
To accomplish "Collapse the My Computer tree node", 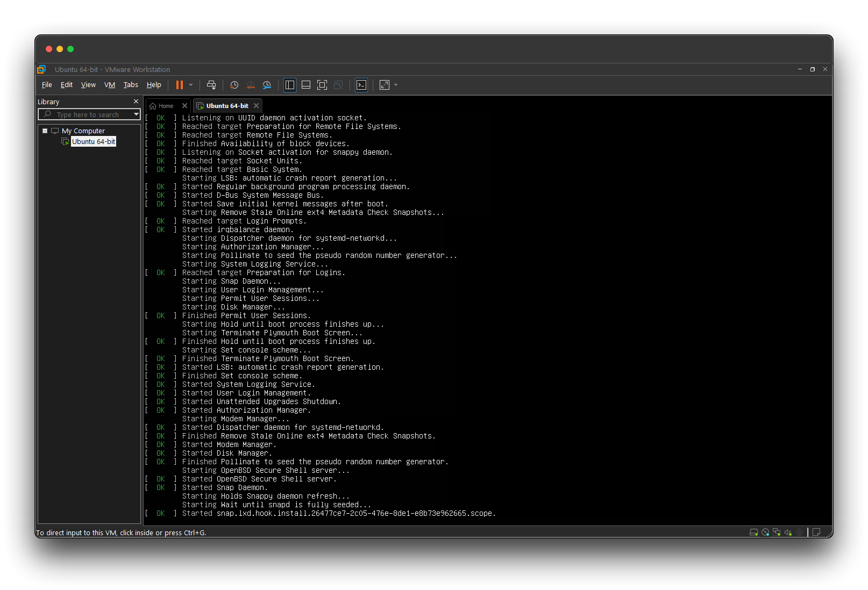I will point(45,131).
